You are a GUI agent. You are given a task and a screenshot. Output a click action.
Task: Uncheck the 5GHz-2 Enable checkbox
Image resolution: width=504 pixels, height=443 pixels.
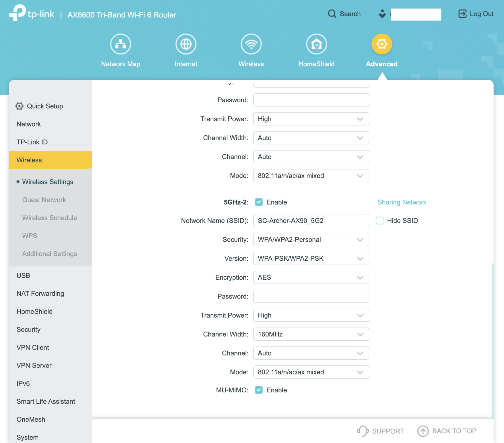click(259, 202)
